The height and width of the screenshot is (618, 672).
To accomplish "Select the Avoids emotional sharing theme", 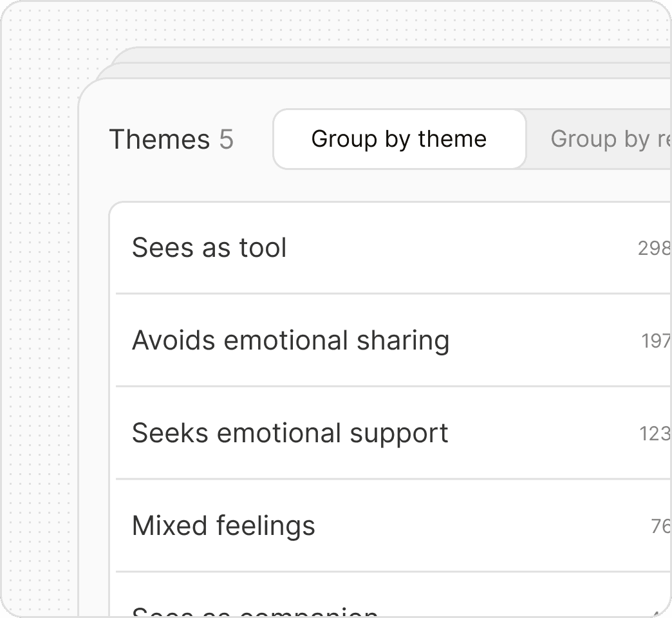I will click(290, 341).
